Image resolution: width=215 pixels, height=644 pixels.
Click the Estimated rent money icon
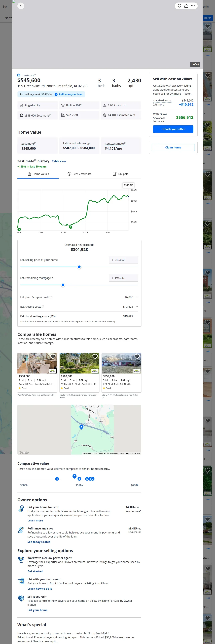(105, 115)
